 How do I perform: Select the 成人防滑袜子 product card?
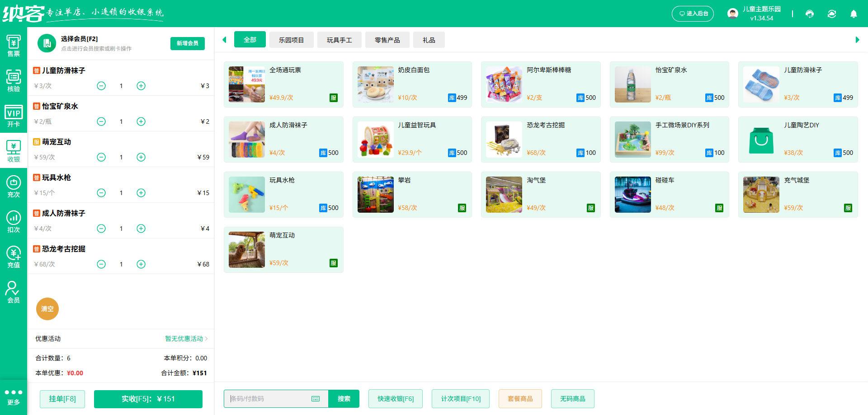coord(283,140)
